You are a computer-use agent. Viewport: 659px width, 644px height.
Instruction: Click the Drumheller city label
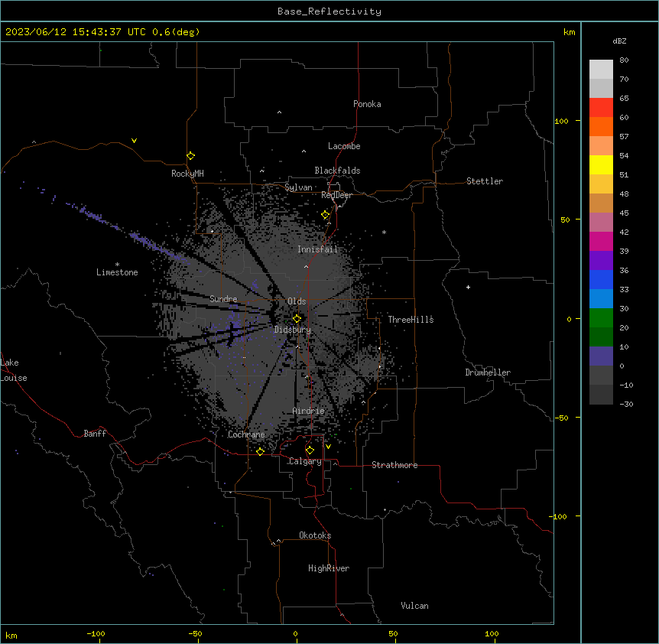tap(488, 372)
